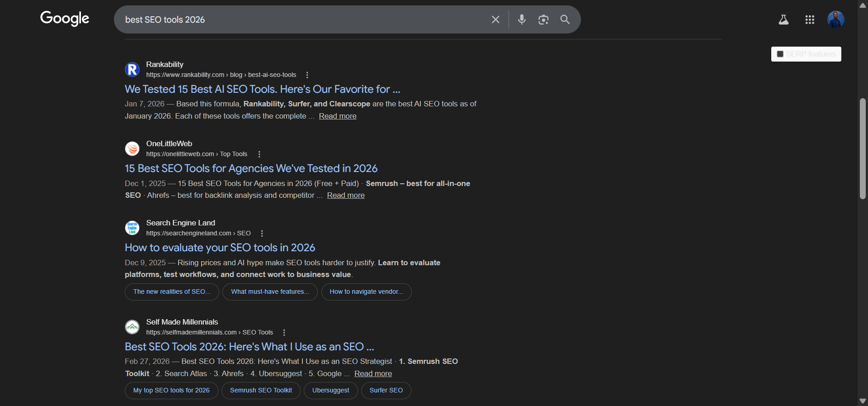Image resolution: width=868 pixels, height=406 pixels.
Task: Open the 'Ubersuggest' chip
Action: 330,391
